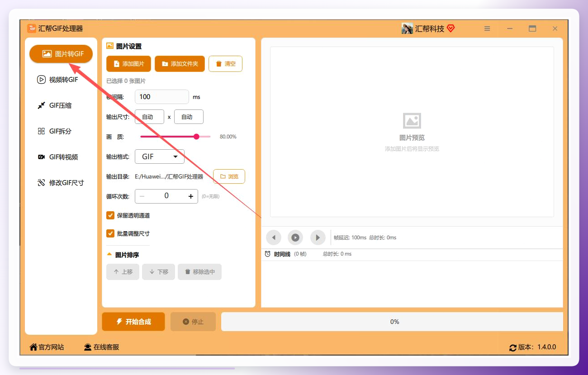Increase loop count with plus button
The height and width of the screenshot is (375, 588).
pyautogui.click(x=191, y=196)
